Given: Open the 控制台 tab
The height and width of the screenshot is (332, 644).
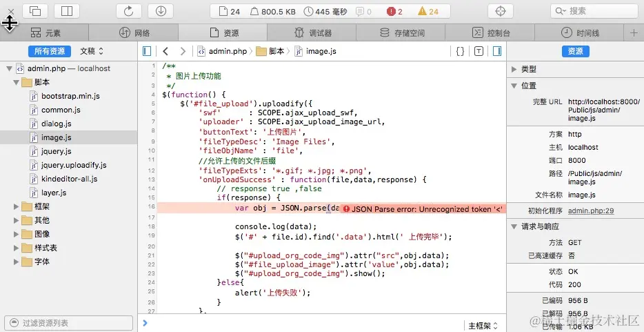Looking at the screenshot, I should [x=490, y=33].
